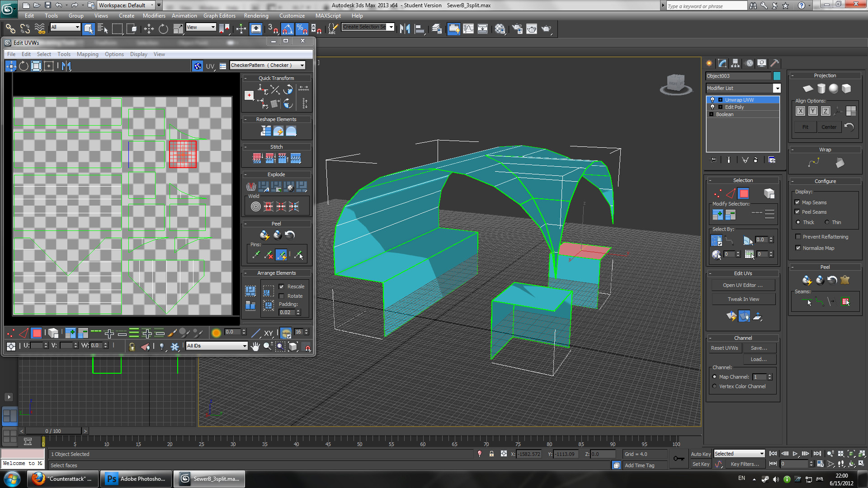Toggle the Normalize Map checkbox
This screenshot has height=488, width=868.
coord(798,248)
